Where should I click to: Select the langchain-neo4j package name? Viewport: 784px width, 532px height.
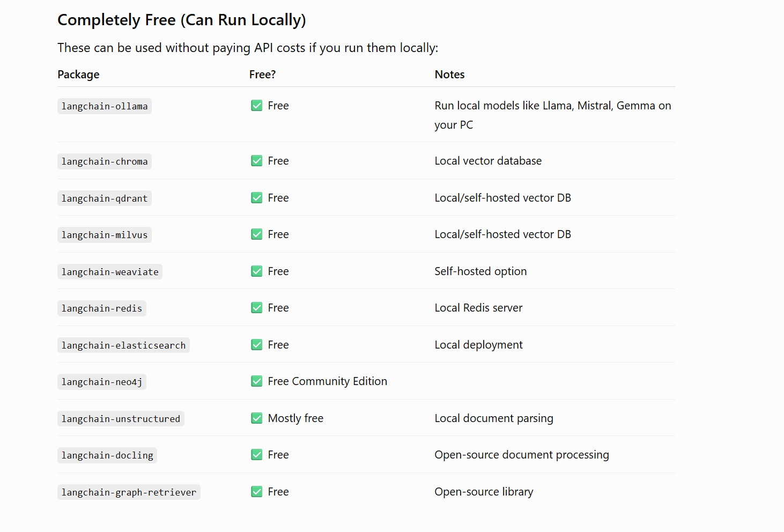tap(102, 382)
